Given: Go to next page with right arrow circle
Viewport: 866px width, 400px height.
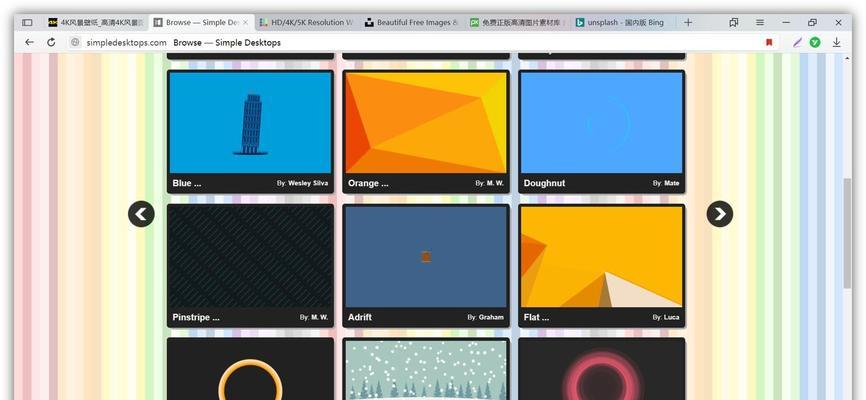Looking at the screenshot, I should coord(720,214).
